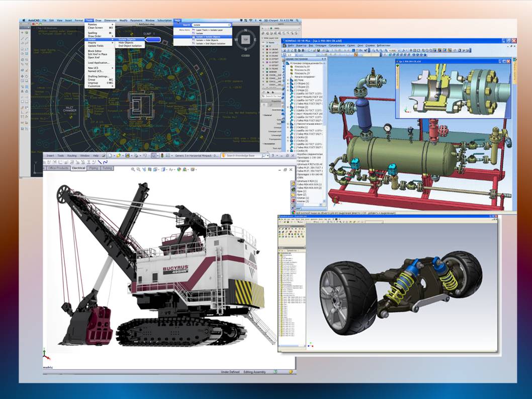This screenshot has width=532, height=399.
Task: Expand the Опора (2) node in KOMPAS tree
Action: (288, 107)
